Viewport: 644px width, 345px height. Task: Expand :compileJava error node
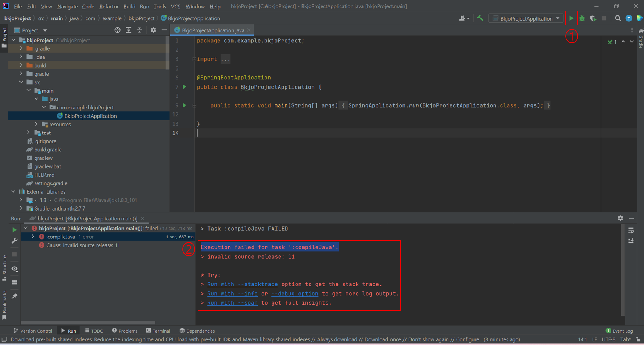[x=33, y=237]
